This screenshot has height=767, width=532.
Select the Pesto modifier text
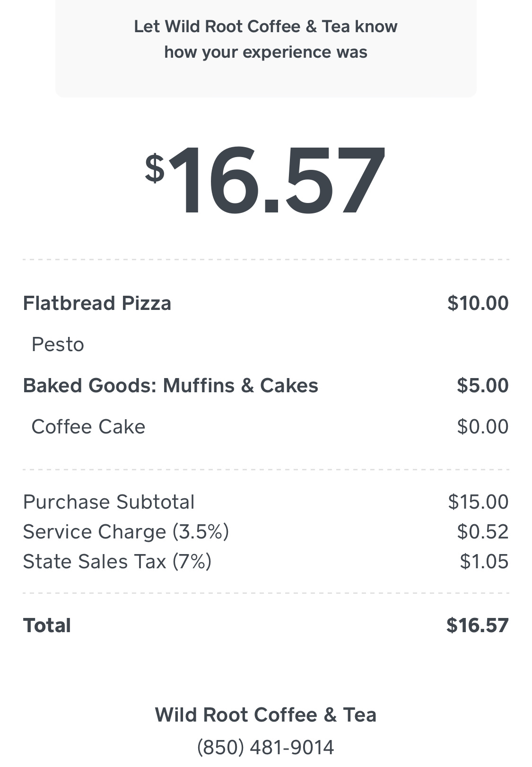point(58,344)
